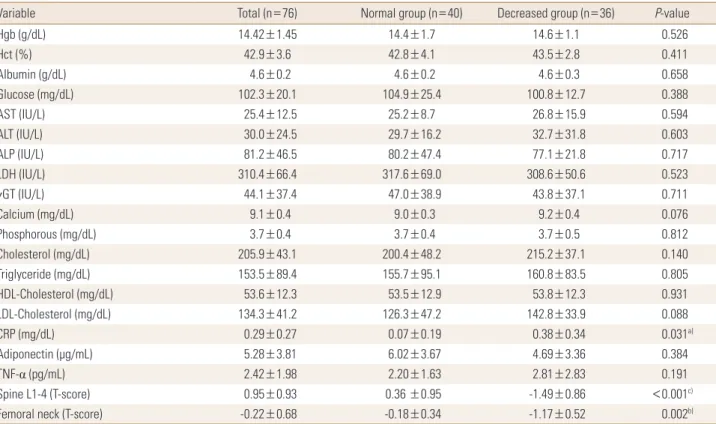Click the 'Decreased group (n=36)' header

[x=556, y=13]
